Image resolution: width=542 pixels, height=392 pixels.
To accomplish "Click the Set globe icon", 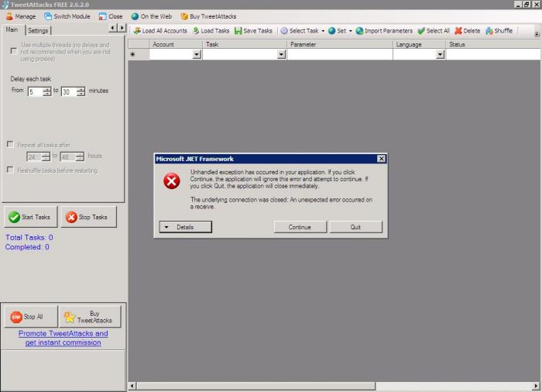I will click(x=332, y=31).
